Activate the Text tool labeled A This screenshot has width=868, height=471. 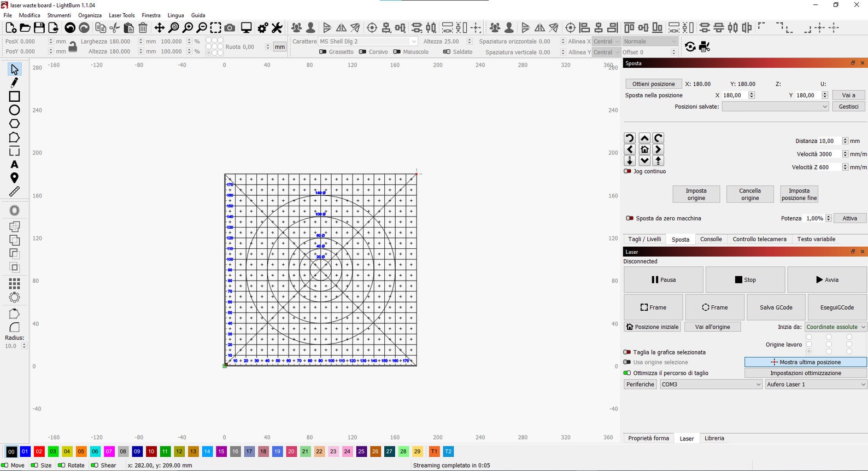pos(15,165)
